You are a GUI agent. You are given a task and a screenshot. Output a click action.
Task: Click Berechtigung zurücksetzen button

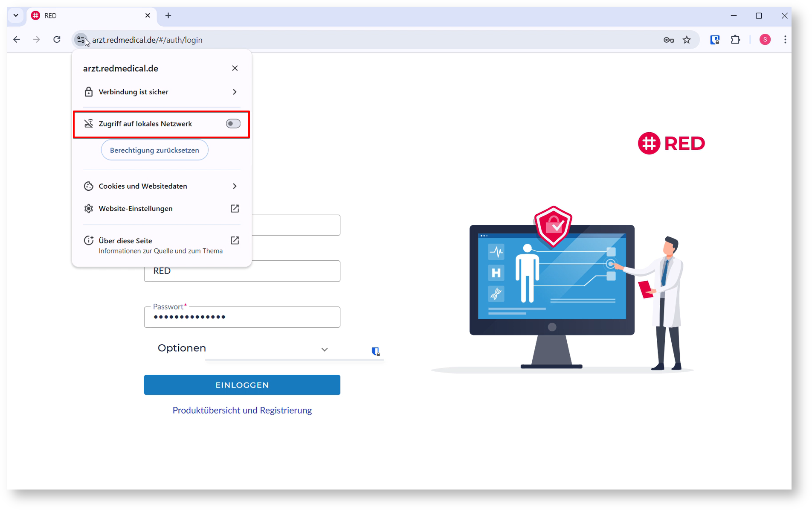click(x=154, y=150)
